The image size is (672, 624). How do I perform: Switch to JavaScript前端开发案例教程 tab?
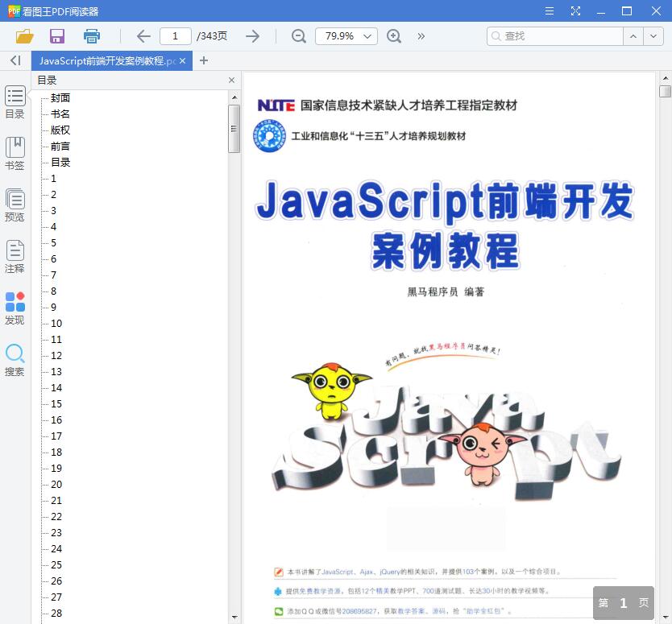coord(107,61)
